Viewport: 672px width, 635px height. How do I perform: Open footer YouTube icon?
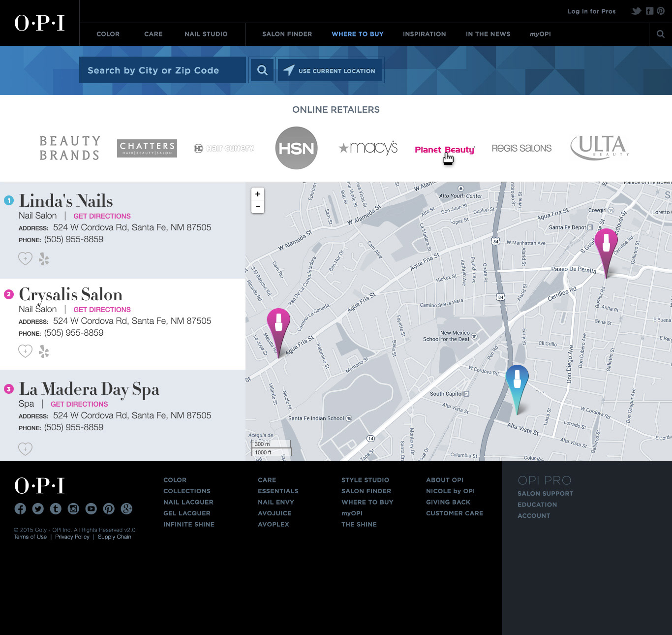tap(91, 509)
